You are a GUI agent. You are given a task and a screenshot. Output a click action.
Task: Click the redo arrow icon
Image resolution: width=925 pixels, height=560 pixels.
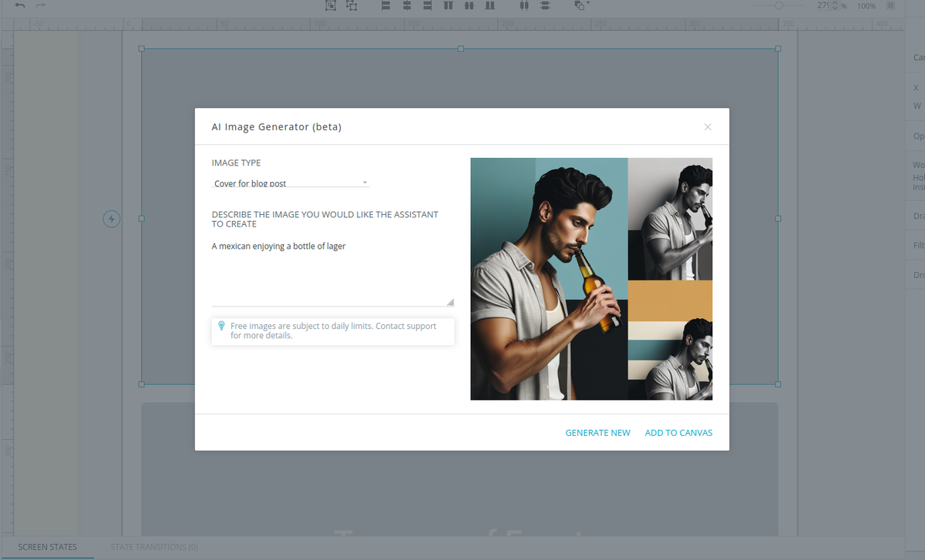pos(40,5)
